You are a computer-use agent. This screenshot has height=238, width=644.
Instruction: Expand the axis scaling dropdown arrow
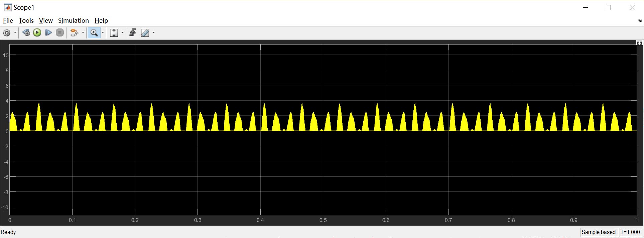(122, 33)
